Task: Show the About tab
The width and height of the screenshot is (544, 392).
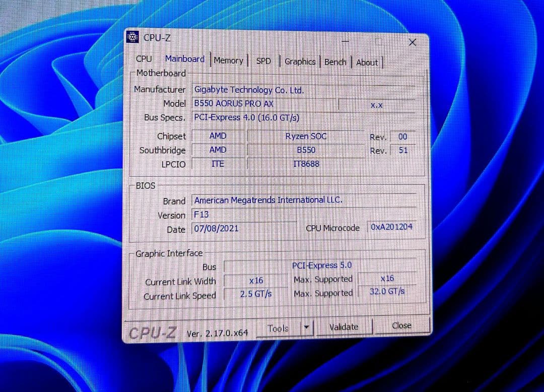Action: pyautogui.click(x=367, y=62)
